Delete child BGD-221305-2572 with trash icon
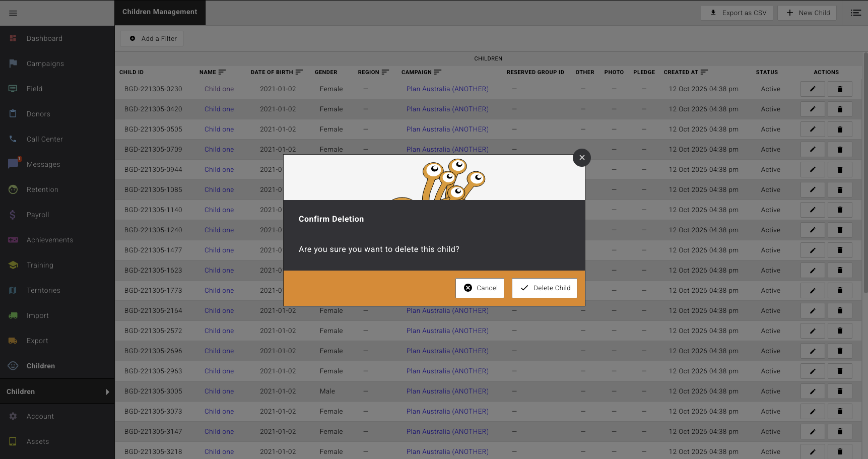Screen dimensions: 868x459 click(x=840, y=331)
